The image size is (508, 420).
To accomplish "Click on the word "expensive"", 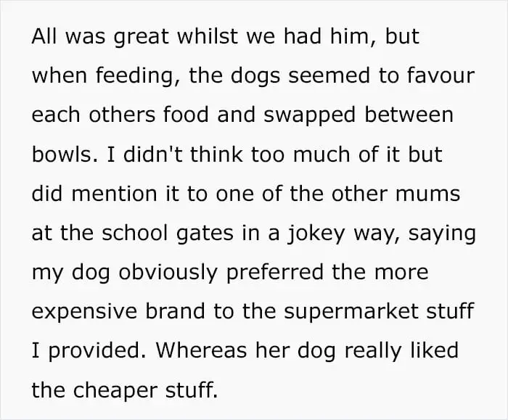I will [x=84, y=312].
